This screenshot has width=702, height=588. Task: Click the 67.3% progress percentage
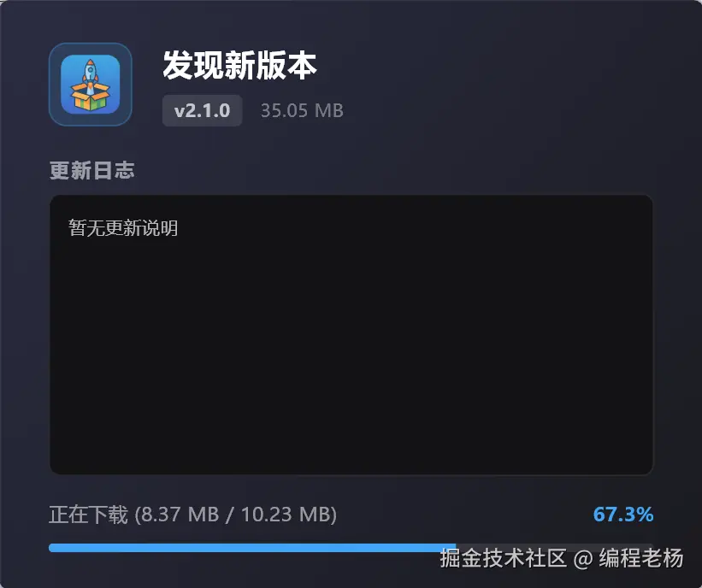pyautogui.click(x=623, y=514)
